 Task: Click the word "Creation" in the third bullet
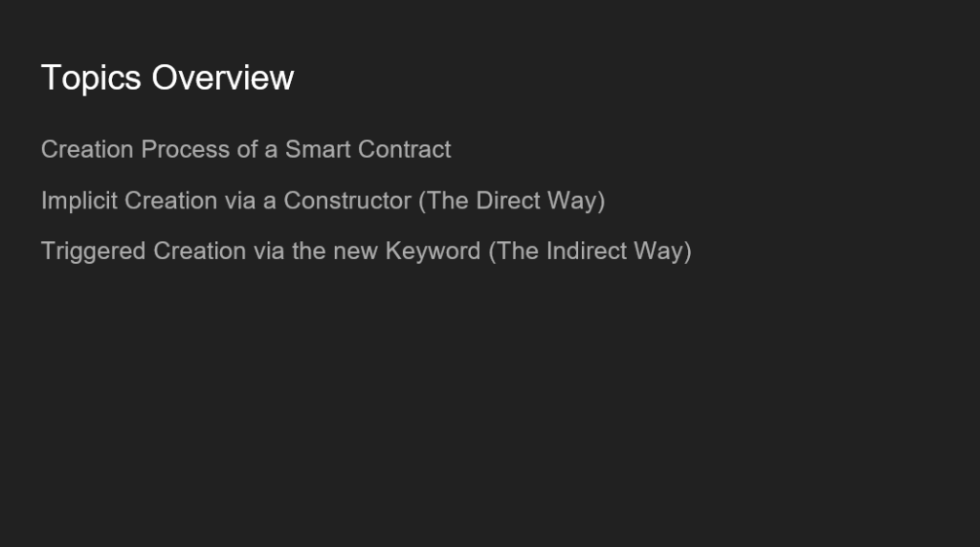(x=200, y=251)
